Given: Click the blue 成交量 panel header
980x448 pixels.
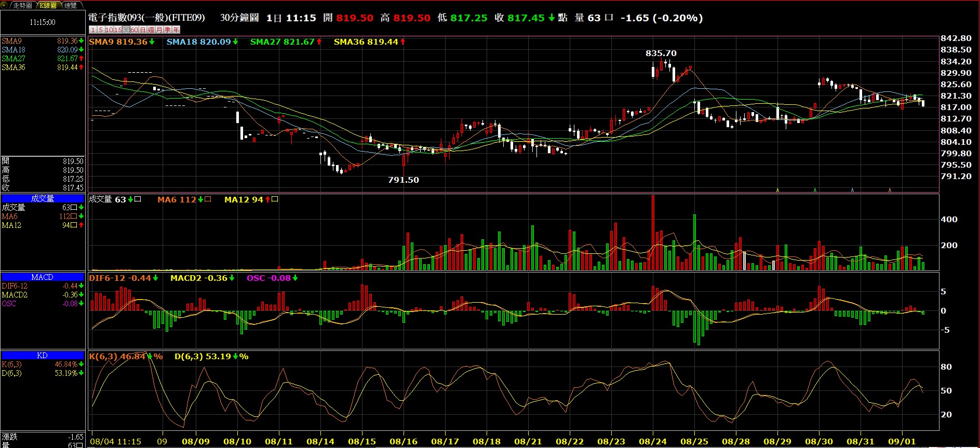Looking at the screenshot, I should 43,198.
